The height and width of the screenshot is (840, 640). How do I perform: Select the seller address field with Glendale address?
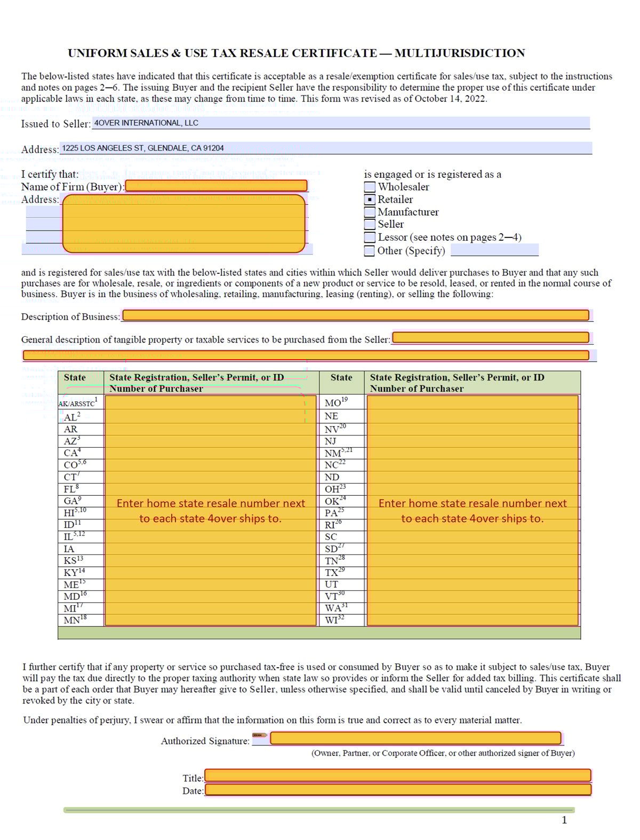coord(325,148)
